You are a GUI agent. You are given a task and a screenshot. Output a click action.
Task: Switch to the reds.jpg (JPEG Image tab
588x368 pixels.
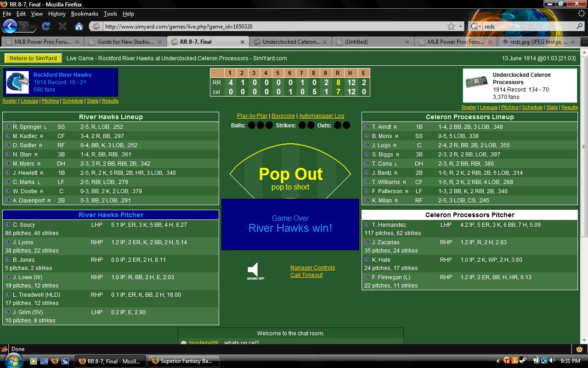point(538,41)
